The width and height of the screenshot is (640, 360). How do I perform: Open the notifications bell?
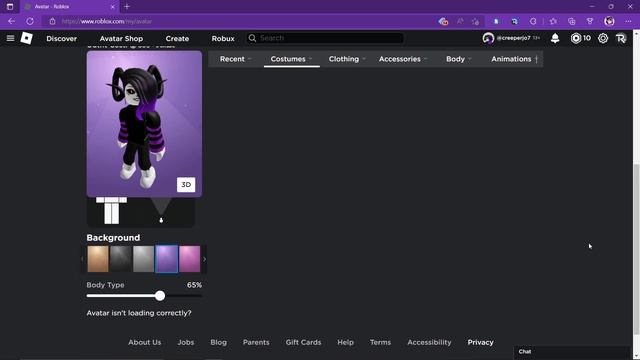pyautogui.click(x=555, y=38)
